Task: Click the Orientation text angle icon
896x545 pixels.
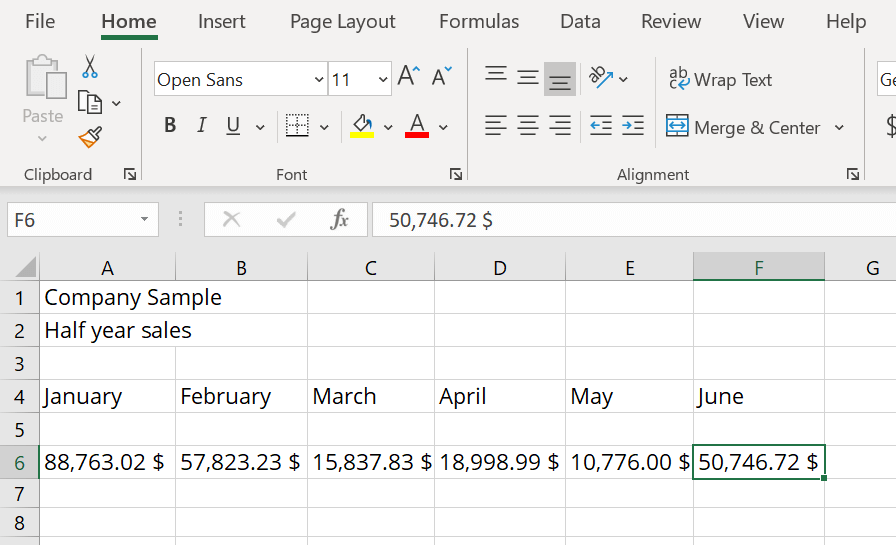Action: tap(601, 78)
